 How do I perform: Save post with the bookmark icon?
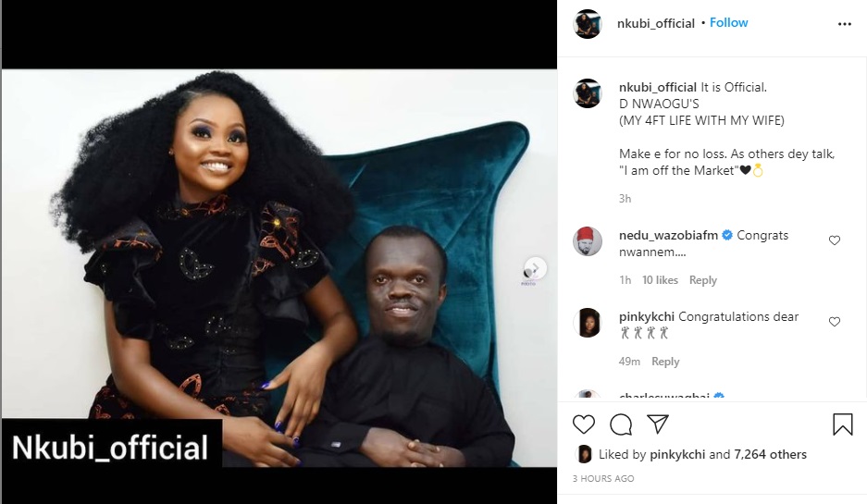(x=843, y=424)
